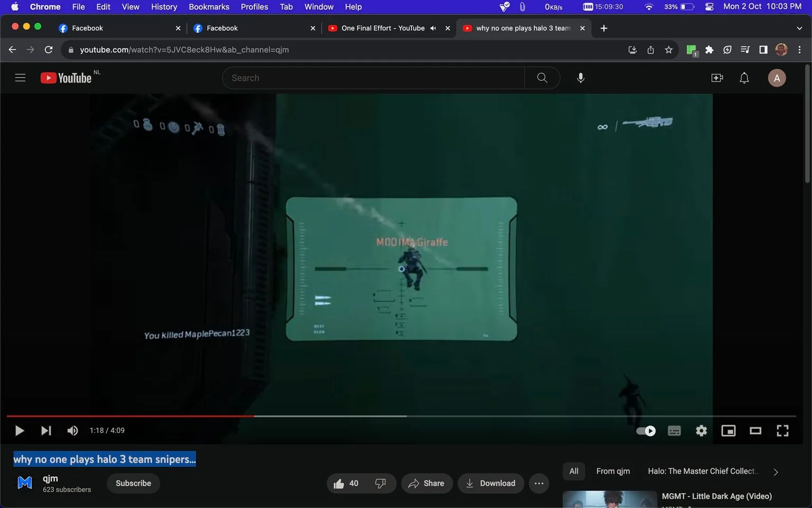Click the search magnifier button
This screenshot has width=812, height=508.
coord(542,78)
